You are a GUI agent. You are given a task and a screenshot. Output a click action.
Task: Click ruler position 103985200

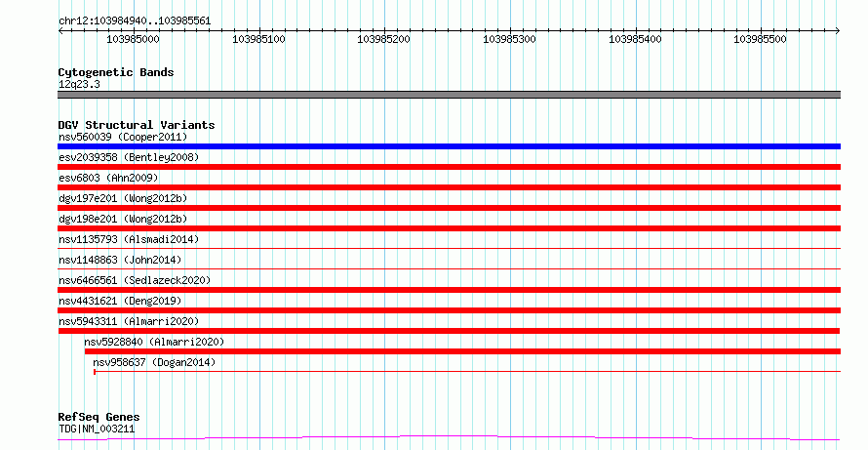(383, 39)
